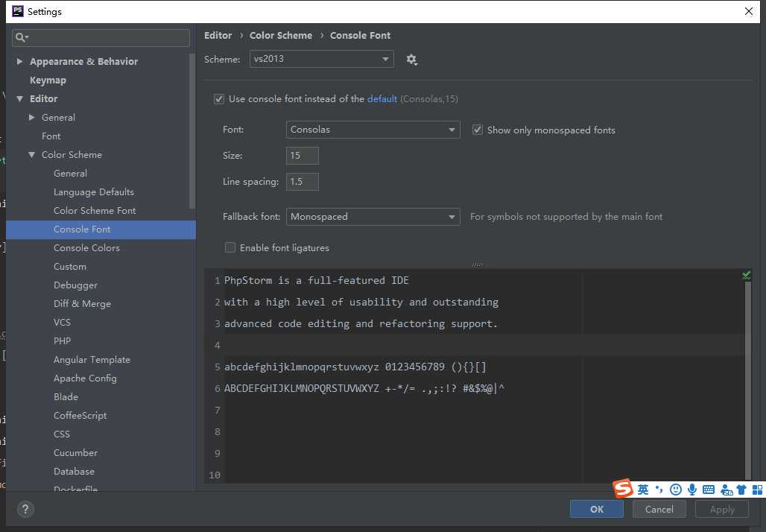This screenshot has height=532, width=766.
Task: Open Blade color scheme page
Action: [66, 397]
